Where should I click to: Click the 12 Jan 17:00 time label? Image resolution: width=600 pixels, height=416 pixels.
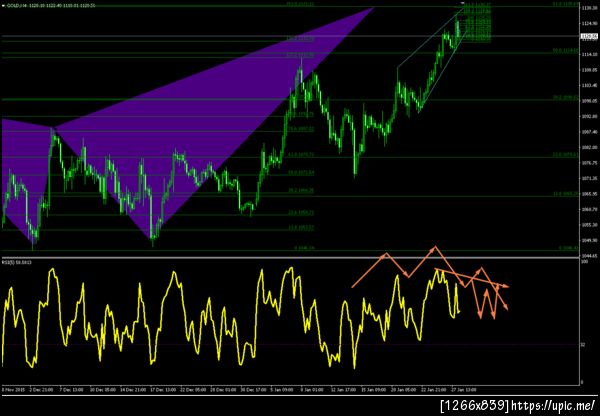point(343,390)
